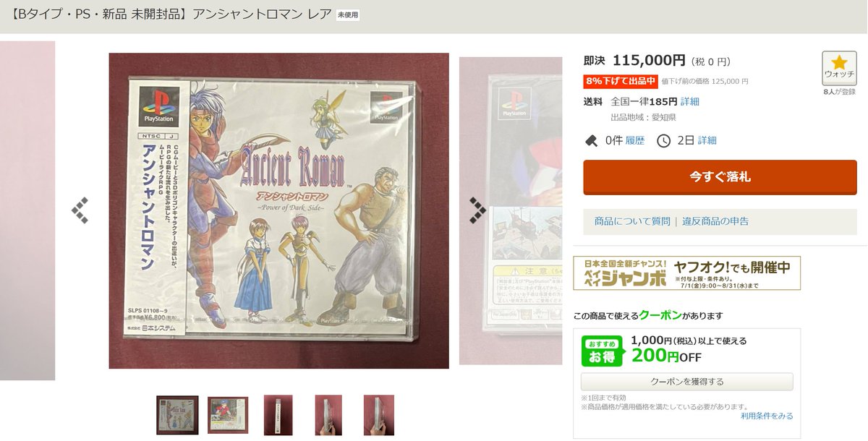Select the third spine thumbnail
The height and width of the screenshot is (441, 868).
point(278,415)
